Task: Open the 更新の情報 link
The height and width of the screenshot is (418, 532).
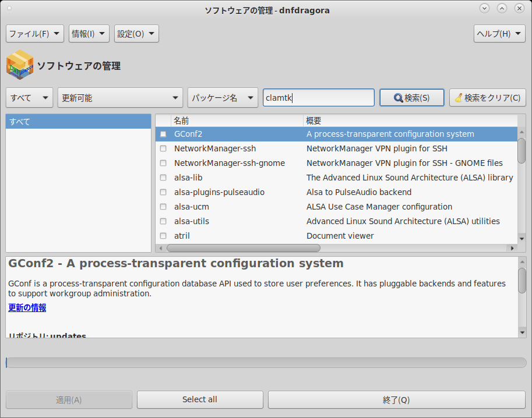Action: 27,307
